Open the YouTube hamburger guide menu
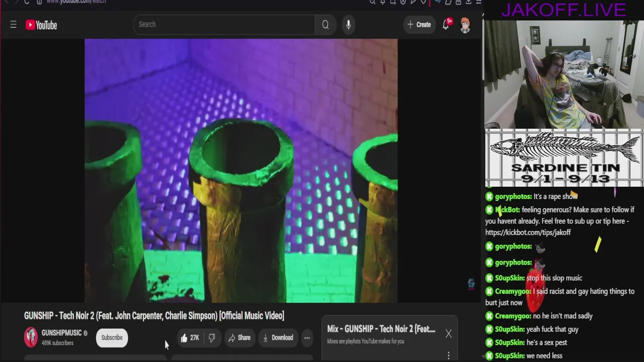644x362 pixels. pyautogui.click(x=14, y=25)
